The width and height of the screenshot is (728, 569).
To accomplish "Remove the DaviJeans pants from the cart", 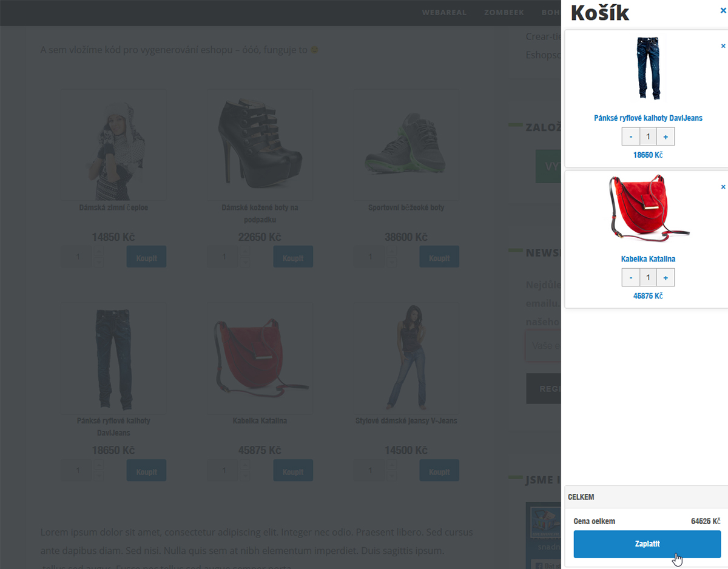I will (723, 46).
